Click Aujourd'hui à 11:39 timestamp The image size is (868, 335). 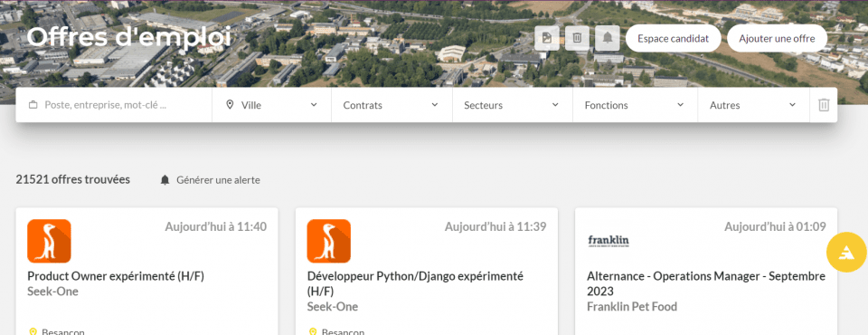[495, 226]
